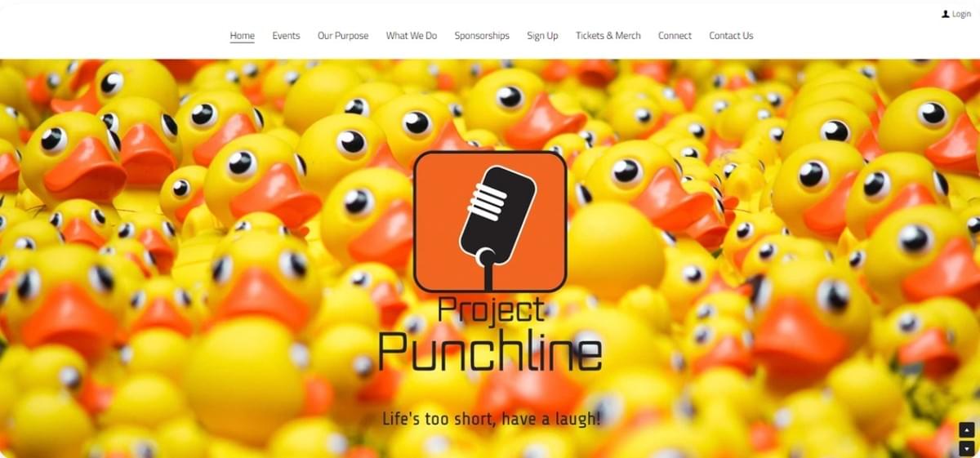
Task: Open the Login link
Action: (961, 14)
